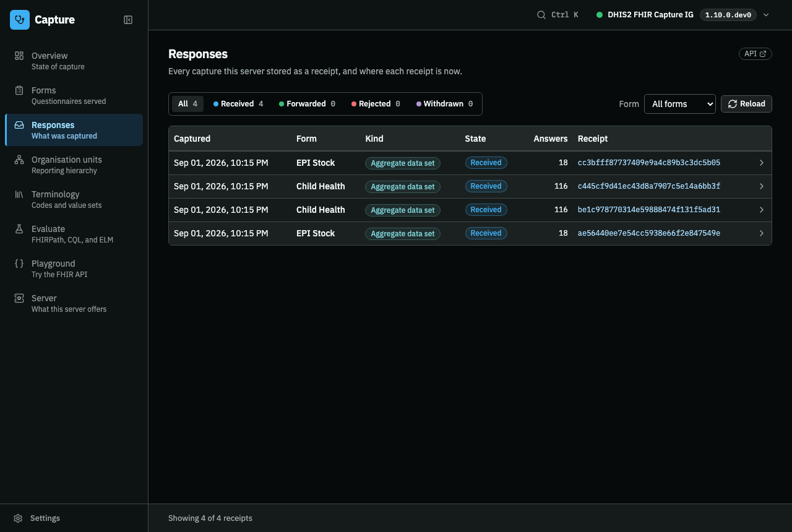This screenshot has width=792, height=532.
Task: Click the Server icon in sidebar
Action: click(19, 298)
